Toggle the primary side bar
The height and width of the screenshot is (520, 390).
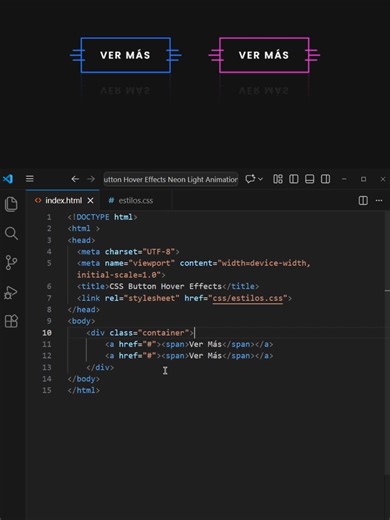(x=294, y=179)
